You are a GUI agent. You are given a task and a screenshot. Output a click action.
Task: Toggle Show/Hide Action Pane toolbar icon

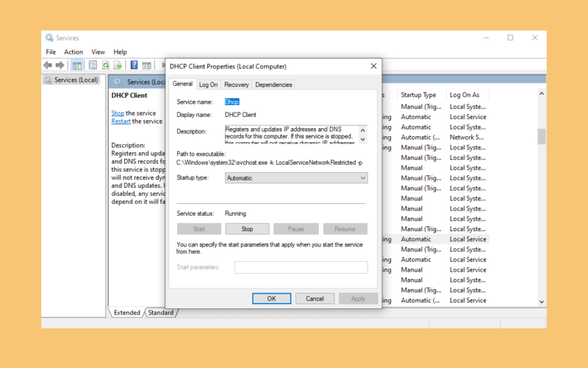coord(146,66)
